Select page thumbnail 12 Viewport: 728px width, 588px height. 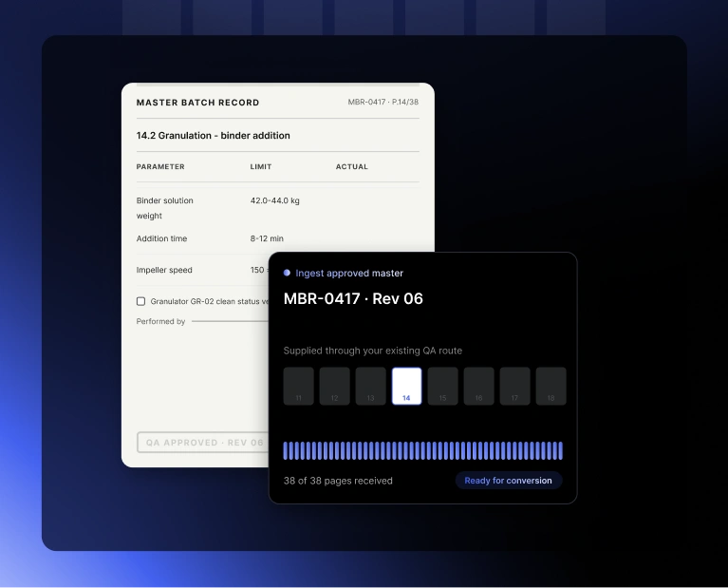tap(334, 387)
